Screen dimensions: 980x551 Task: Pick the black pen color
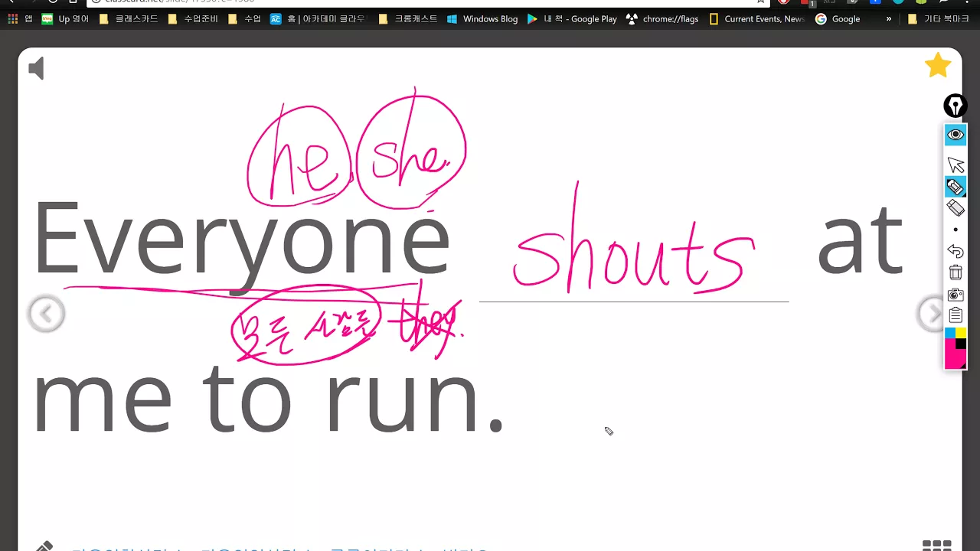961,344
